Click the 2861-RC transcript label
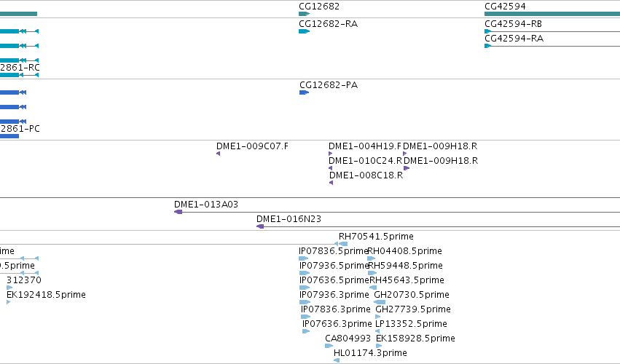Screen dimensions: 620x364 tap(20, 68)
